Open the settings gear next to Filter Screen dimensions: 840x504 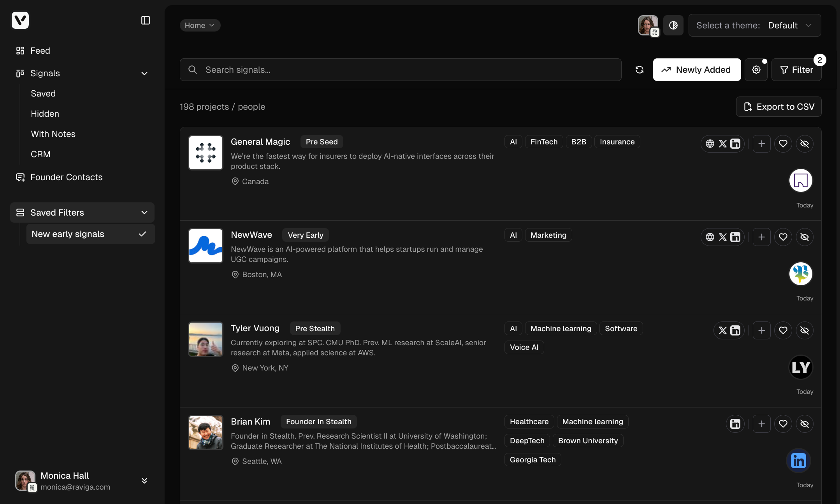coord(756,70)
